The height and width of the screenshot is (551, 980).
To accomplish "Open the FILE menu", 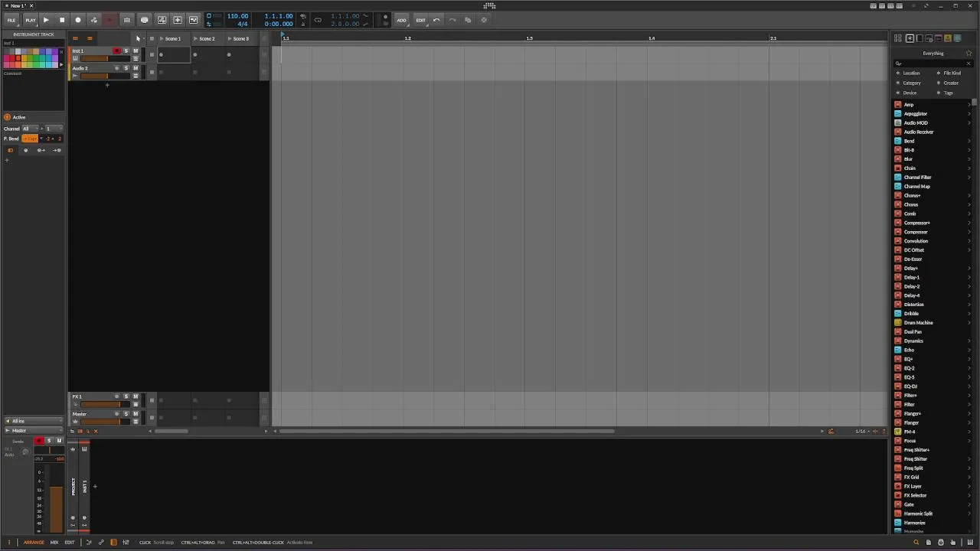I will pos(11,20).
